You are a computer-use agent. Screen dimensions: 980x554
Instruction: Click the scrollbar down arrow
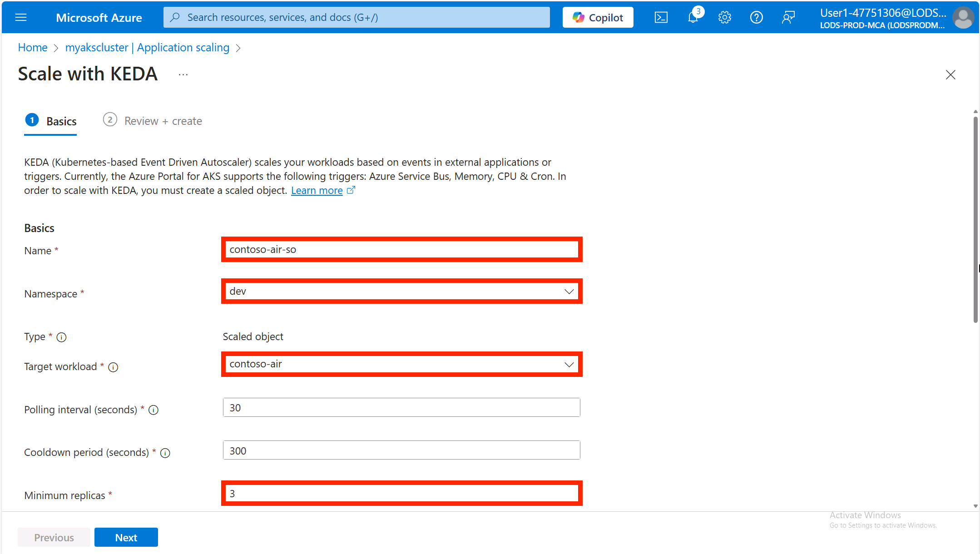975,506
